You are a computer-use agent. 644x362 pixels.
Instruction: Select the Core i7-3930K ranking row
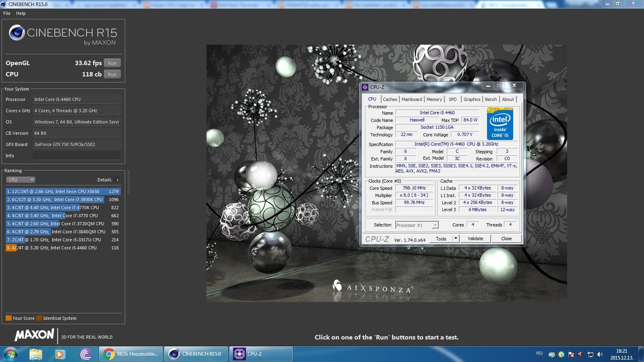pyautogui.click(x=63, y=200)
